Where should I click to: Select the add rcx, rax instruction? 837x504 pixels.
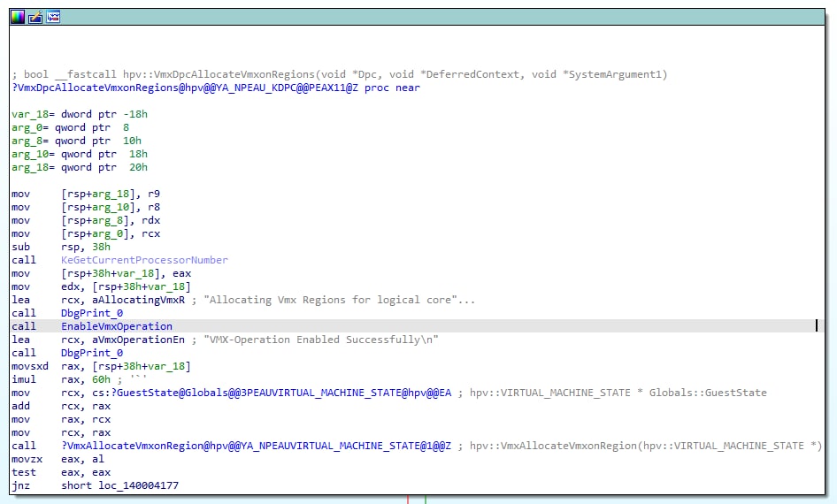[x=61, y=407]
